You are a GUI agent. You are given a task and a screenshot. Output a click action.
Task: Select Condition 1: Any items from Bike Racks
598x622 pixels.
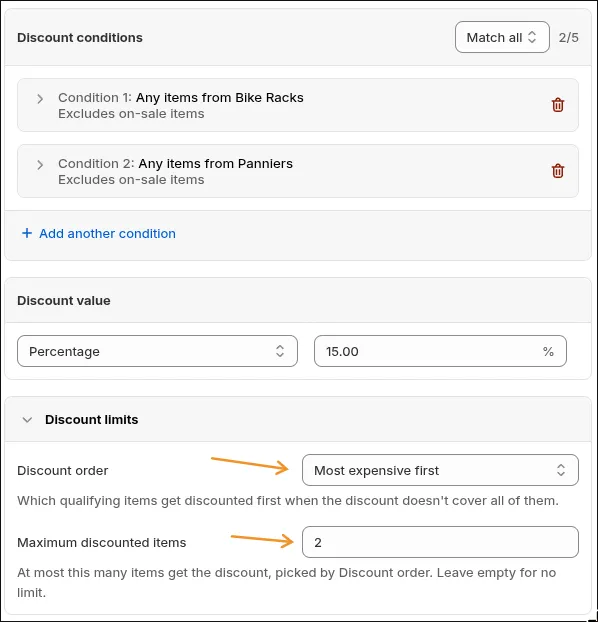pyautogui.click(x=181, y=98)
